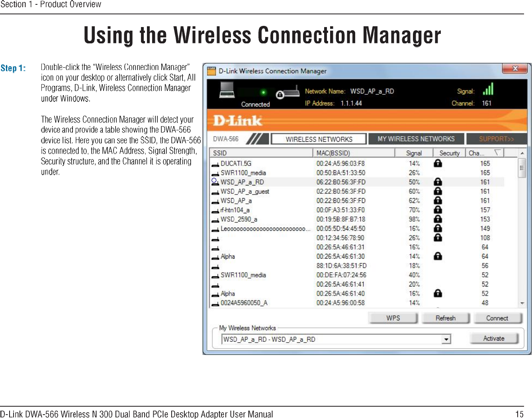Image resolution: width=532 pixels, height=419 pixels.
Task: Close the Wireless Connection Manager window
Action: [515, 68]
